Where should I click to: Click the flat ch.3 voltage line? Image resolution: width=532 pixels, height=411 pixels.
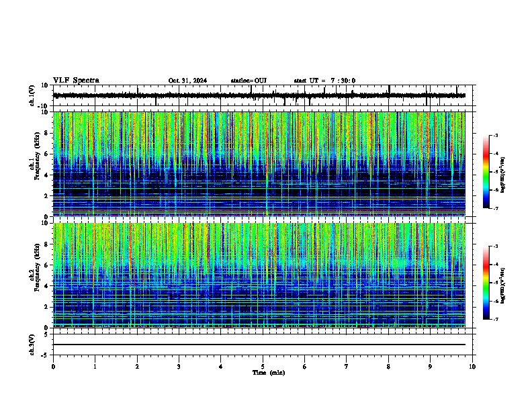pos(259,345)
